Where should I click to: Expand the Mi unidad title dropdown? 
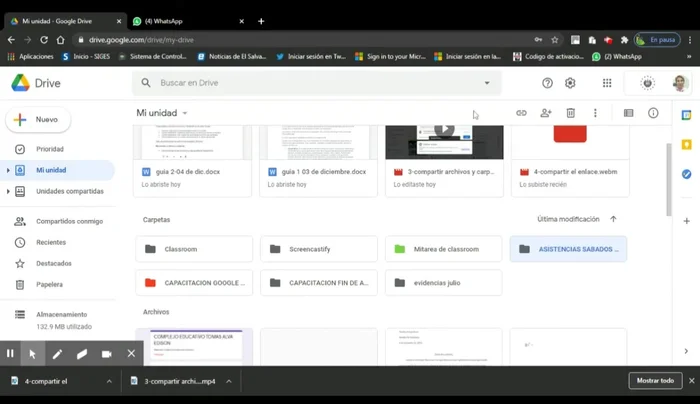tap(185, 113)
